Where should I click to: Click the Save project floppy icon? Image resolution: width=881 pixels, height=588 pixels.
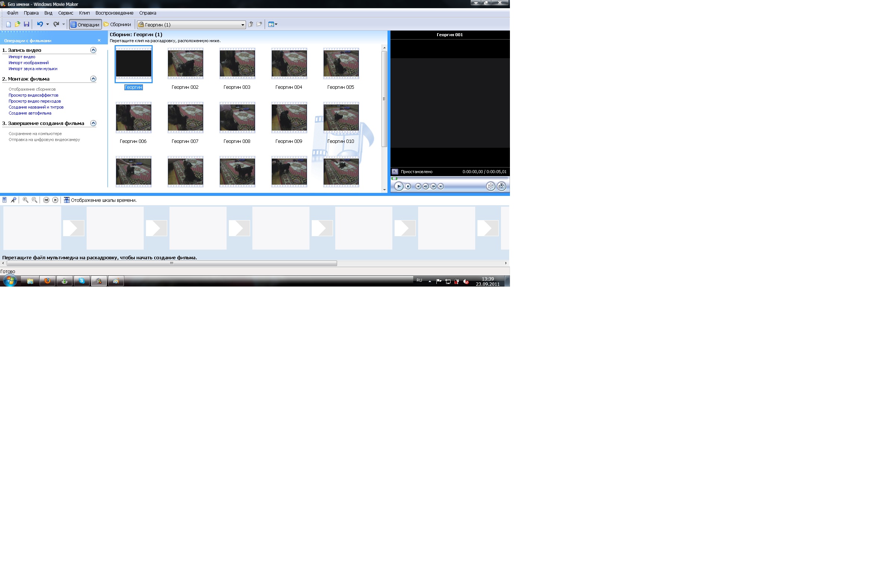pyautogui.click(x=27, y=24)
